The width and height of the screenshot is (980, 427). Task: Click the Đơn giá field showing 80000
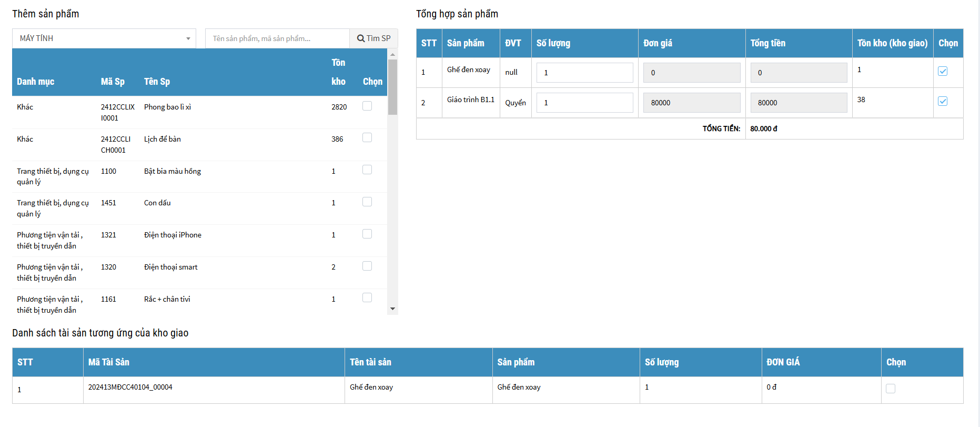click(x=692, y=103)
